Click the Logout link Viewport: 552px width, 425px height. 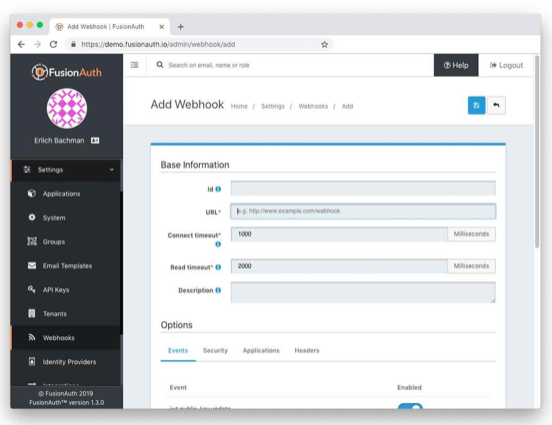pyautogui.click(x=506, y=65)
